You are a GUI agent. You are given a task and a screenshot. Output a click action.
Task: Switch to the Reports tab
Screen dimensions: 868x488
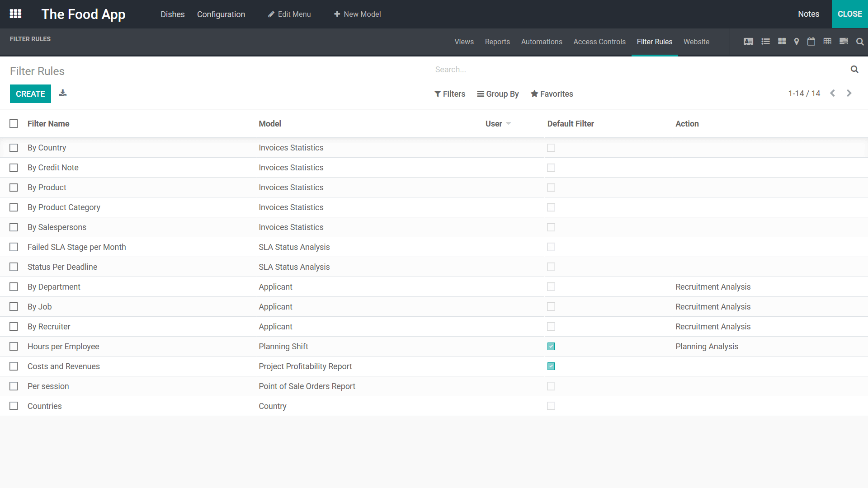point(496,42)
